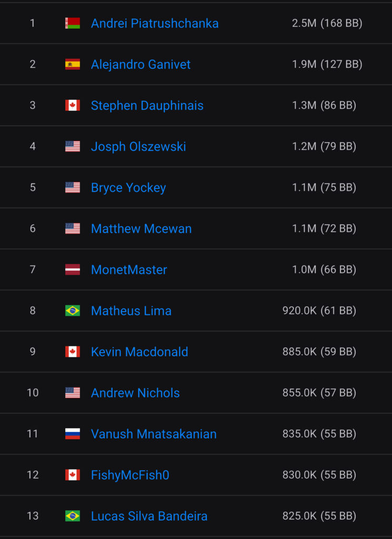Click rank number 13 in the list
The image size is (392, 539).
[33, 516]
